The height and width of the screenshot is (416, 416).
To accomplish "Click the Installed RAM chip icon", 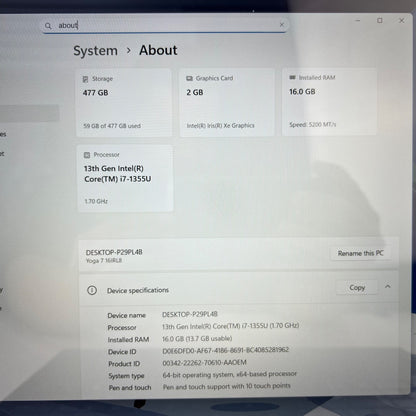I will [292, 77].
